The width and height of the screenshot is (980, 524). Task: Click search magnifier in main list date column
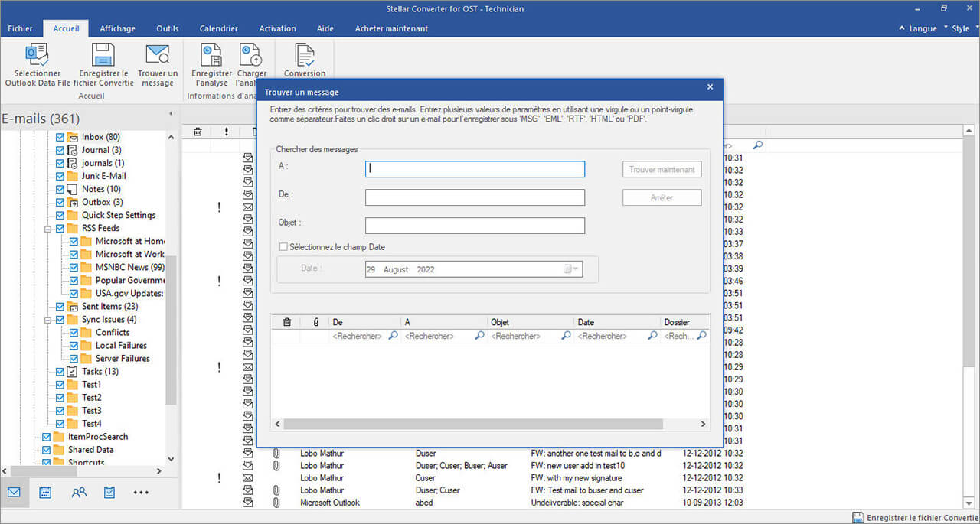[x=758, y=145]
